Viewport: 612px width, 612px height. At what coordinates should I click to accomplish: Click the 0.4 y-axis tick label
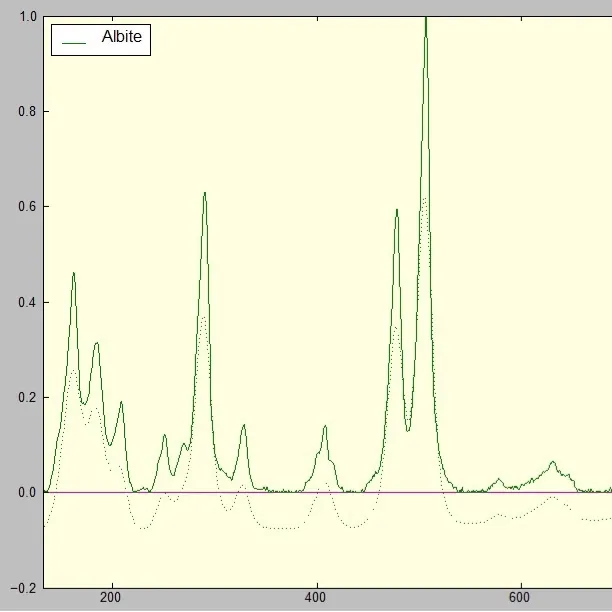tap(28, 302)
